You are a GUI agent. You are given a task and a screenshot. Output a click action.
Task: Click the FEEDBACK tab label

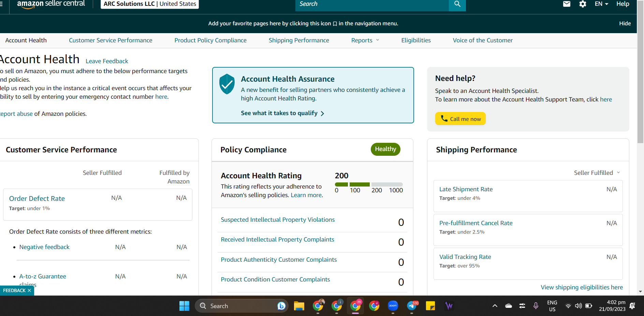point(14,290)
